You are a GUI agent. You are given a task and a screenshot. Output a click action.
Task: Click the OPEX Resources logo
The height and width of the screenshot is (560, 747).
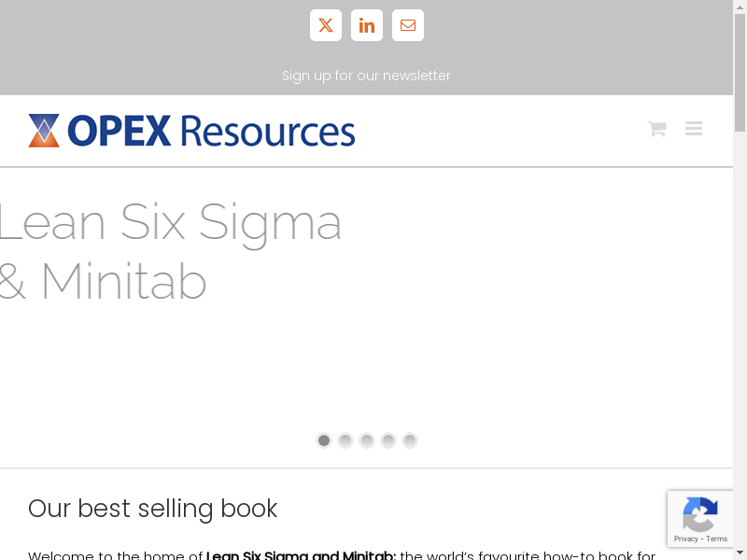191,131
